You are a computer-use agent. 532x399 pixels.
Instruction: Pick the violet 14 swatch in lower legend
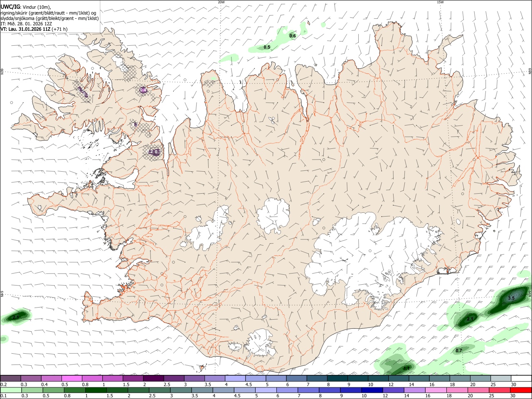click(x=415, y=390)
